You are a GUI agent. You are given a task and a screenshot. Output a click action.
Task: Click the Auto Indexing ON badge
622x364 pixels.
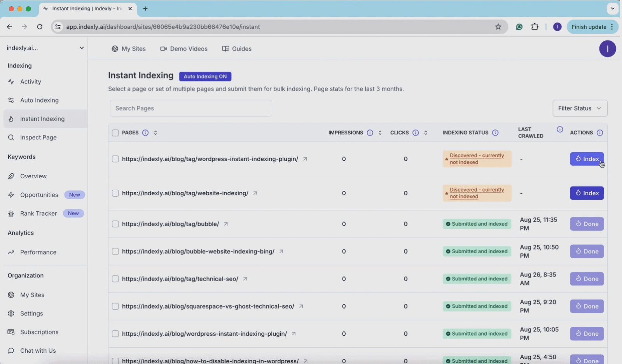tap(205, 77)
